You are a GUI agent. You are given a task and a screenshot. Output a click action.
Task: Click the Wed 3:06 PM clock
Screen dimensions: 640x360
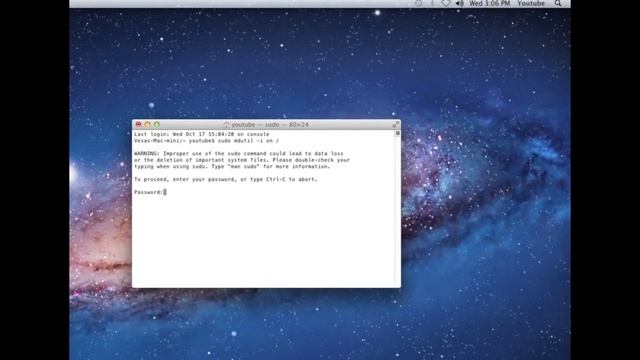pos(489,3)
